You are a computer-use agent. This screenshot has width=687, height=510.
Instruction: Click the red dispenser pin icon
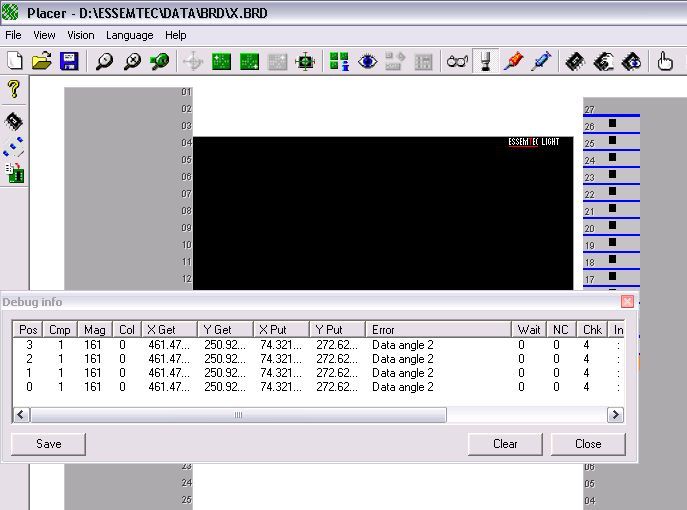(x=513, y=61)
